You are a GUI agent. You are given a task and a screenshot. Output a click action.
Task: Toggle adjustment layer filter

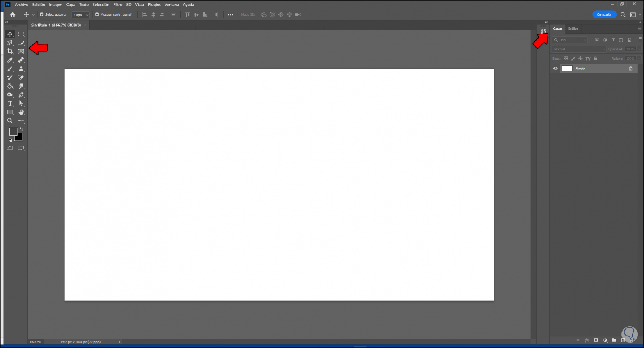605,40
